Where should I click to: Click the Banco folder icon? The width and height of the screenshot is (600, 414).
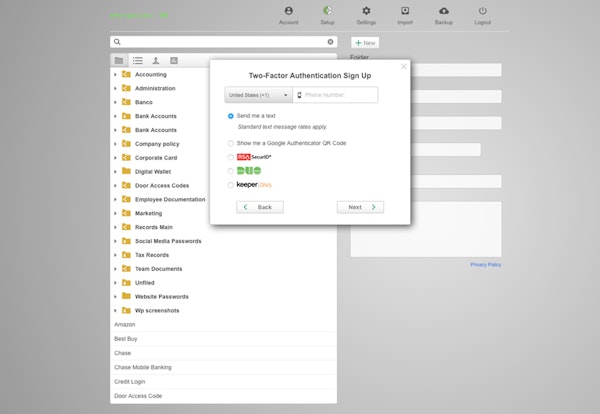pyautogui.click(x=126, y=102)
